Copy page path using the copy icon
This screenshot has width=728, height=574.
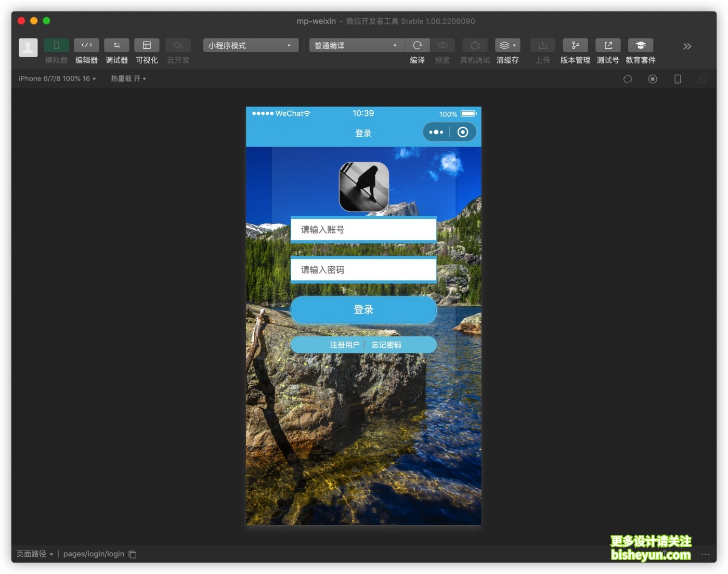[133, 554]
